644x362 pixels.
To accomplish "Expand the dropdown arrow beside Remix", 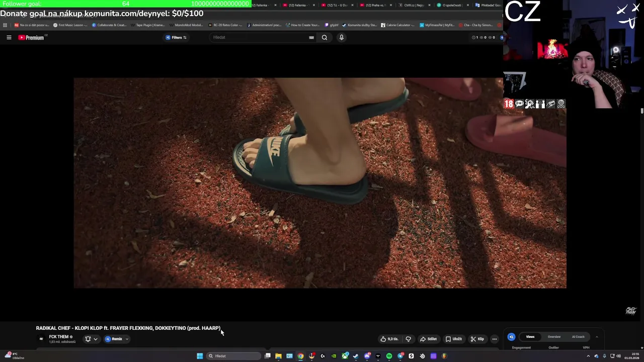I will click(127, 339).
